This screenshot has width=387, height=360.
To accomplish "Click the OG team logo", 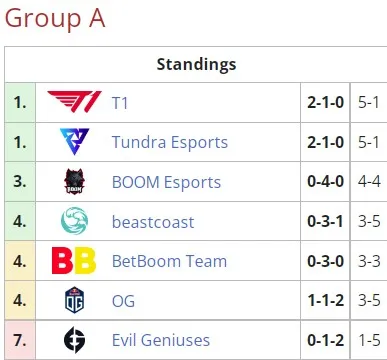I will click(74, 300).
